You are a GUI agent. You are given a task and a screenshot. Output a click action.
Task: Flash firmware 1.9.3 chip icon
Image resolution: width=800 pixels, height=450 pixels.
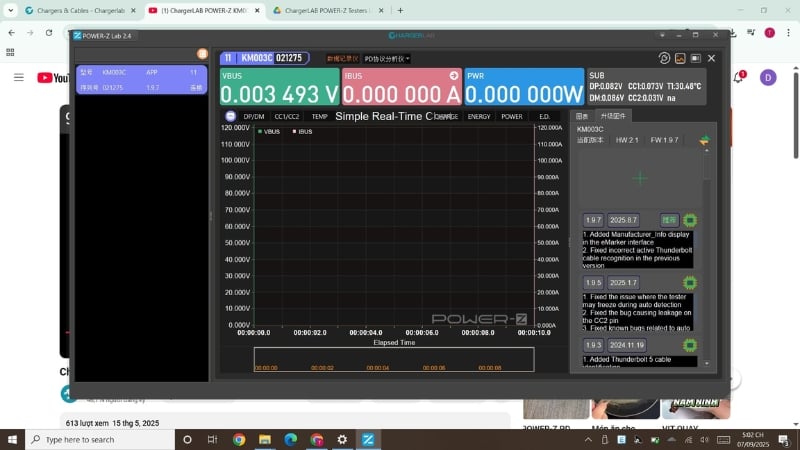[690, 345]
